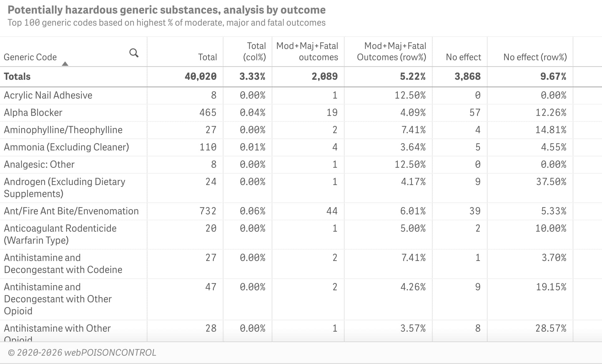Select the Ant/Fire Ant Bite/Envenomation row
Image resolution: width=602 pixels, height=364 pixels.
71,211
